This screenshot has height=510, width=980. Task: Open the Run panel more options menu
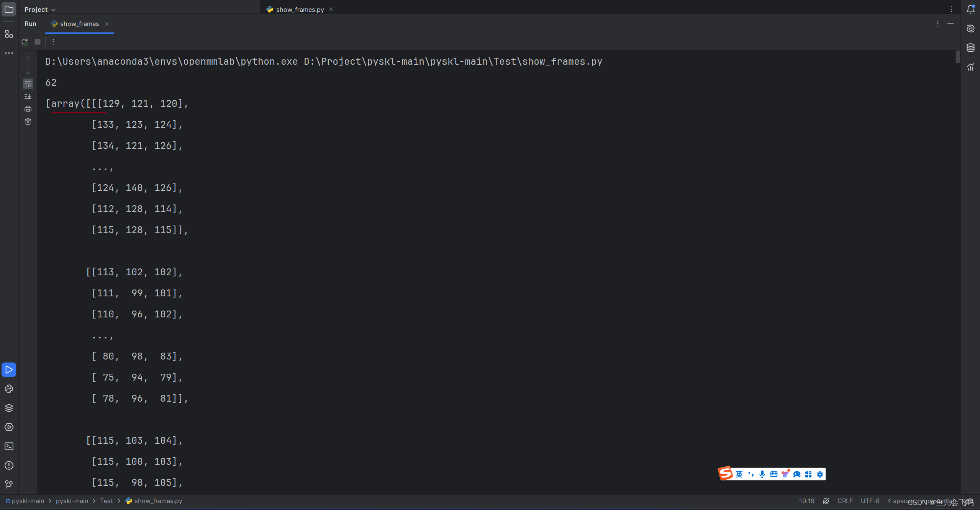point(937,24)
